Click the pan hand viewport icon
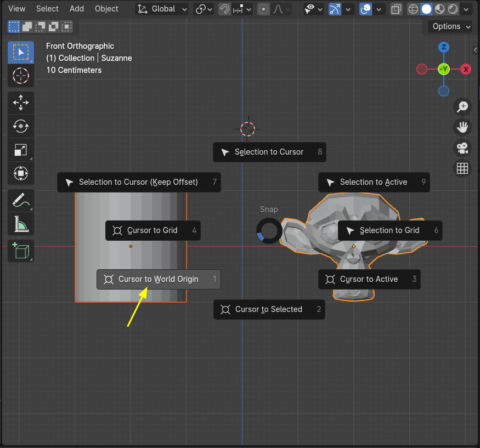480x448 pixels. pyautogui.click(x=462, y=127)
